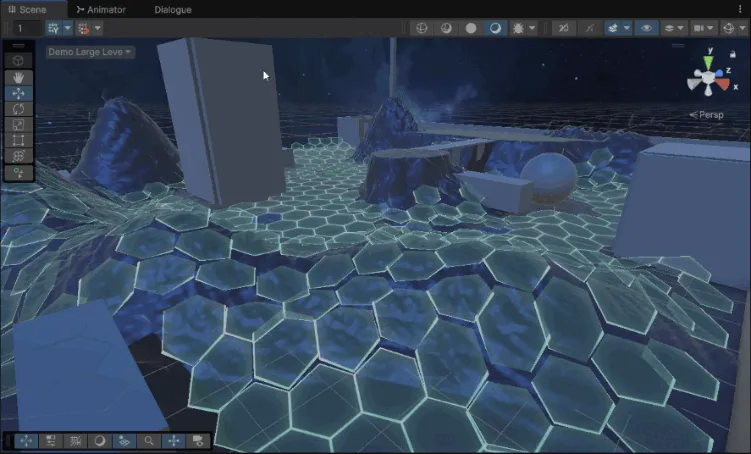Screen dimensions: 751x454
Task: Switch to wireframe draw mode sphere icon
Action: click(x=421, y=28)
